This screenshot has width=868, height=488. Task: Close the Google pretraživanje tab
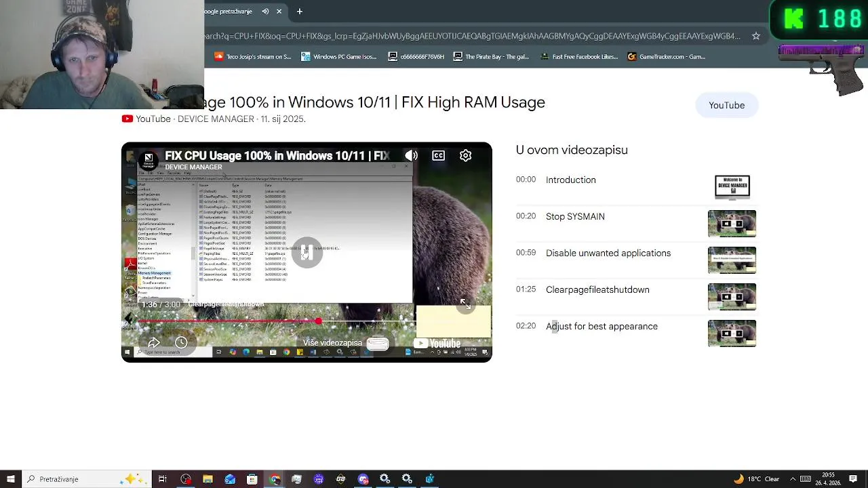coord(279,12)
